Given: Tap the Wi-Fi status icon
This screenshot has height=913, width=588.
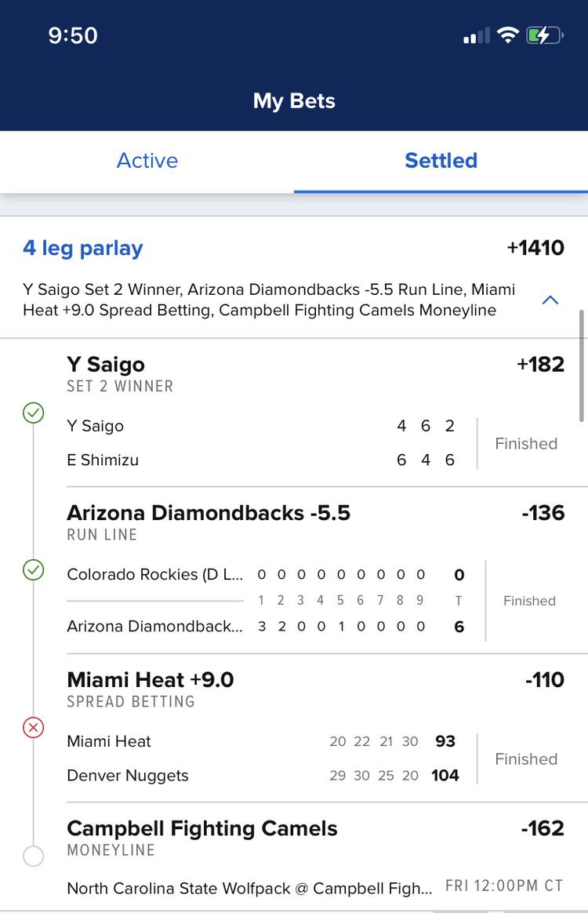Looking at the screenshot, I should pyautogui.click(x=508, y=35).
